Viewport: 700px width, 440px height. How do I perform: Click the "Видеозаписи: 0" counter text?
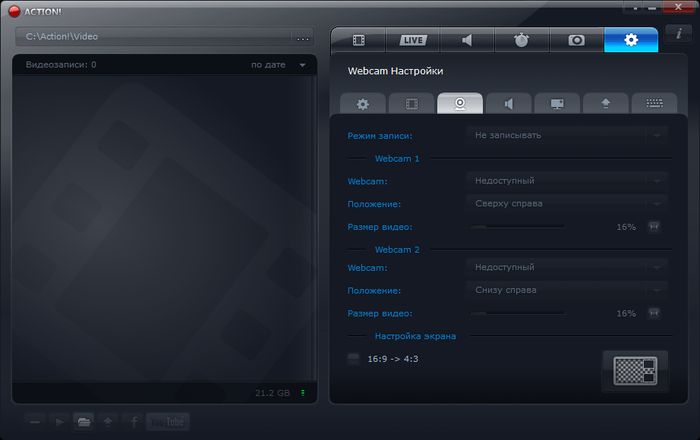click(x=61, y=65)
